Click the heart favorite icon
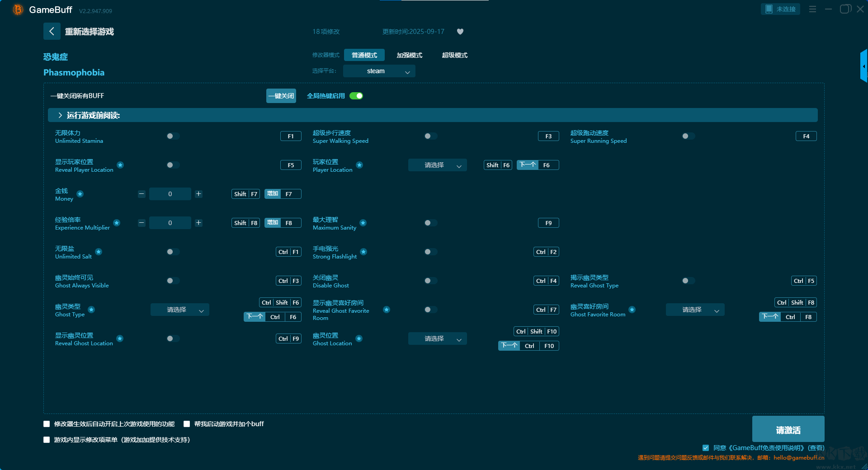Viewport: 868px width, 470px height. (460, 32)
